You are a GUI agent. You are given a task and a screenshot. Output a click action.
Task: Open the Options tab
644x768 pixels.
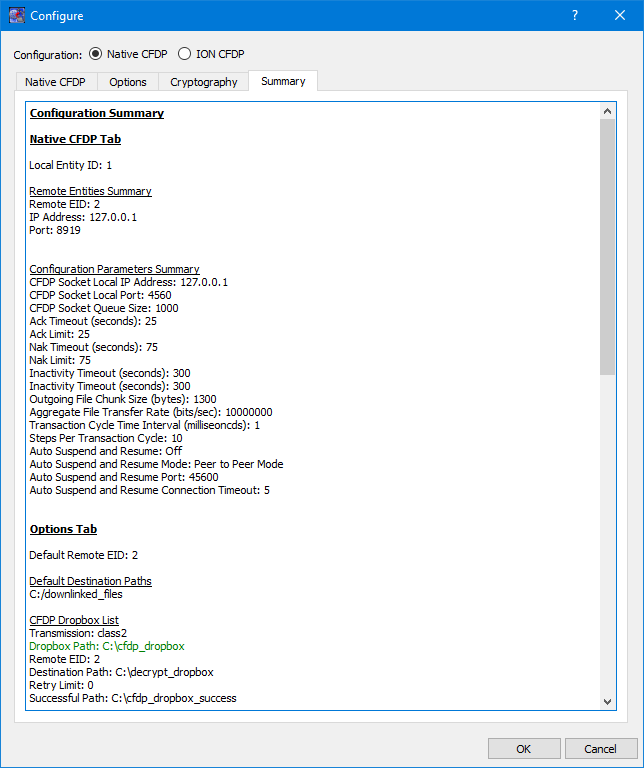(128, 82)
